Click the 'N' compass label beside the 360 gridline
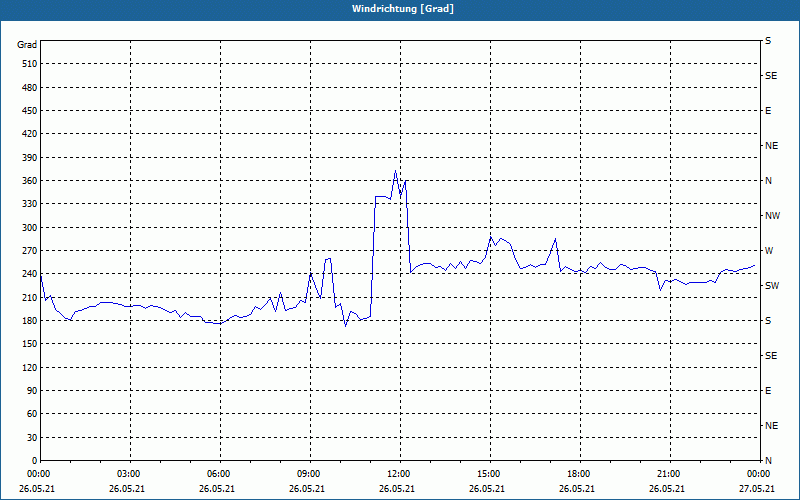This screenshot has width=800, height=500. coord(769,181)
